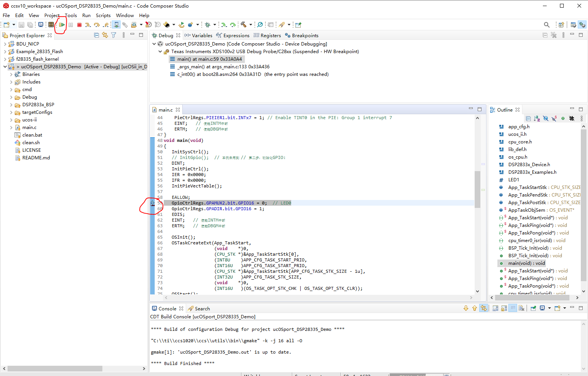The image size is (588, 376).
Task: Open the Build hammer dropdown arrow
Action: click(251, 25)
